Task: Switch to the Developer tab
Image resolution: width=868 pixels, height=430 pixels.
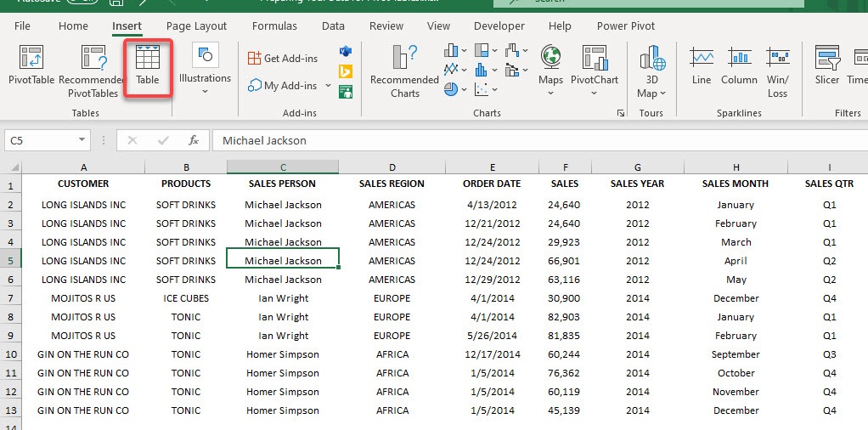Action: pos(499,26)
